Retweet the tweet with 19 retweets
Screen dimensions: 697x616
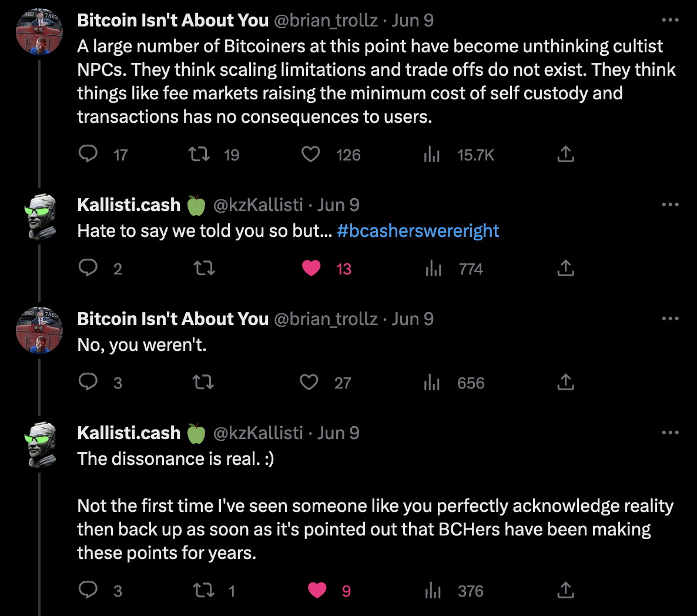[x=199, y=154]
